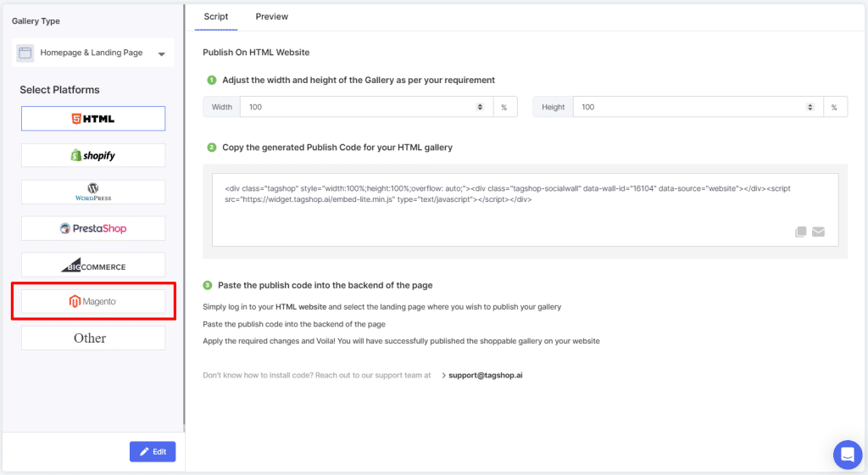The width and height of the screenshot is (868, 475).
Task: Select the Other platform option
Action: click(93, 338)
